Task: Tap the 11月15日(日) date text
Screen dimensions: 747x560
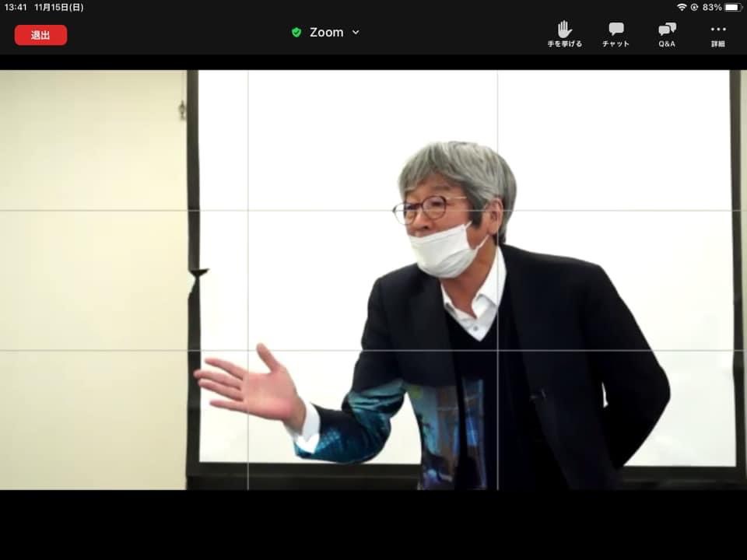Action: point(58,7)
